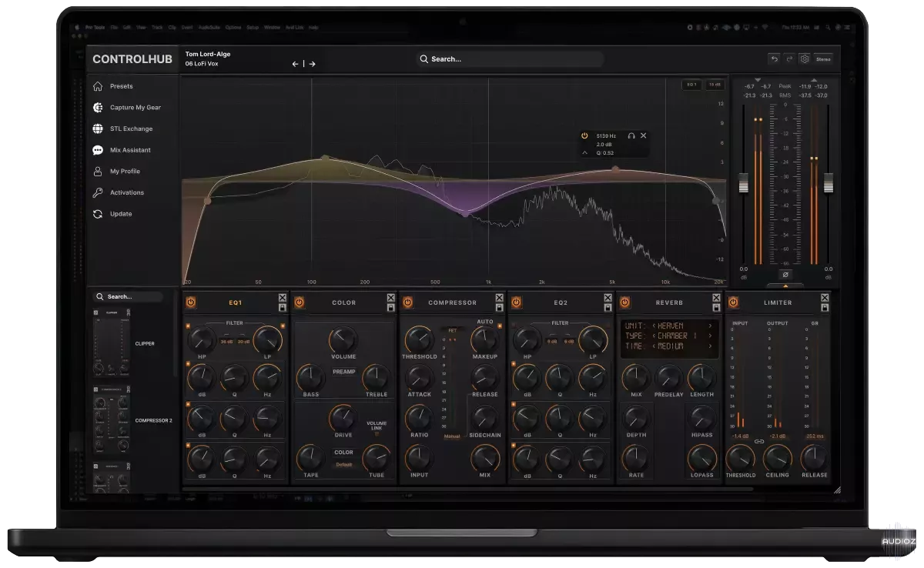This screenshot has height=568, width=924.
Task: Toggle COMPRESSOR module power
Action: point(407,302)
